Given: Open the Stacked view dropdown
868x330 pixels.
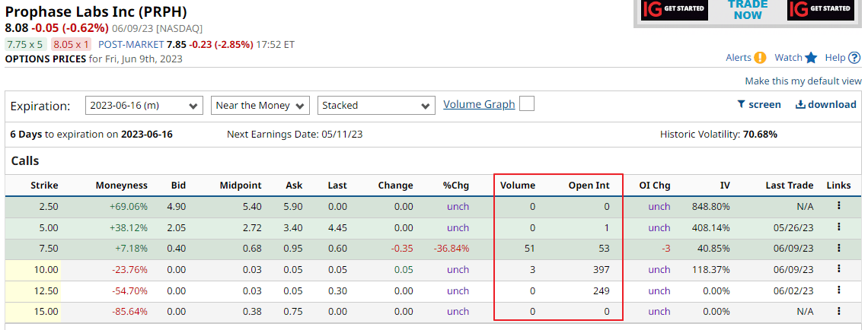Looking at the screenshot, I should (x=376, y=106).
